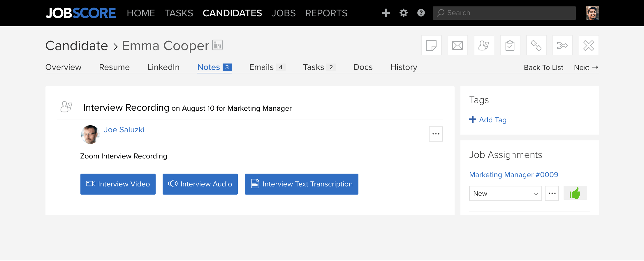Image resolution: width=644 pixels, height=261 pixels.
Task: Open JOBS in top navigation
Action: click(x=284, y=13)
